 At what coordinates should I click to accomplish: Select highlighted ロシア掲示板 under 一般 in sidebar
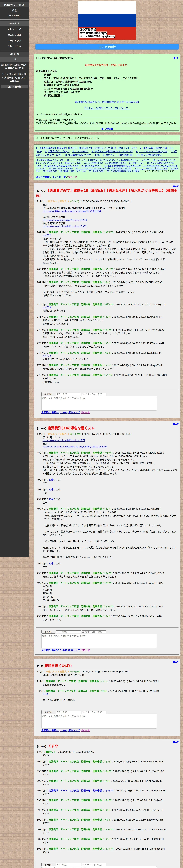14,87
